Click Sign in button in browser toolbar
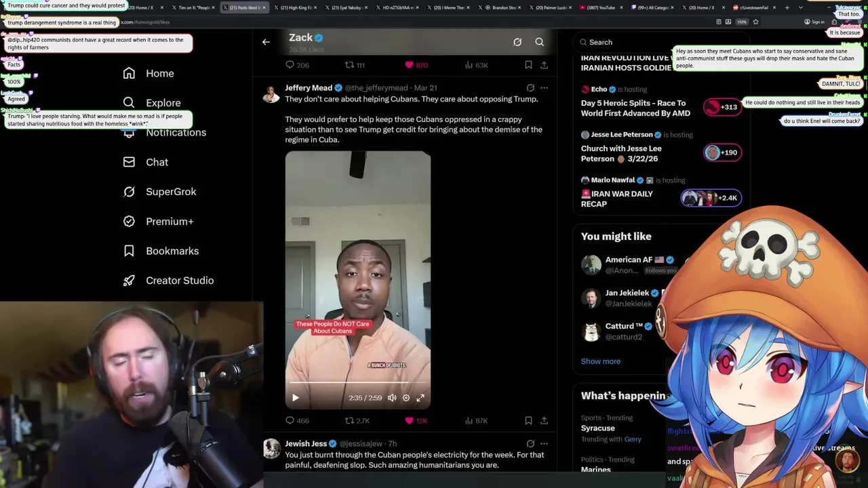The image size is (868, 488). click(x=814, y=22)
